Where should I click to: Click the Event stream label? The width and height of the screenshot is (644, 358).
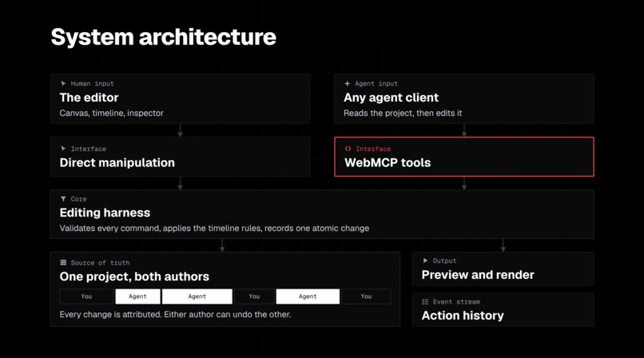coord(456,302)
